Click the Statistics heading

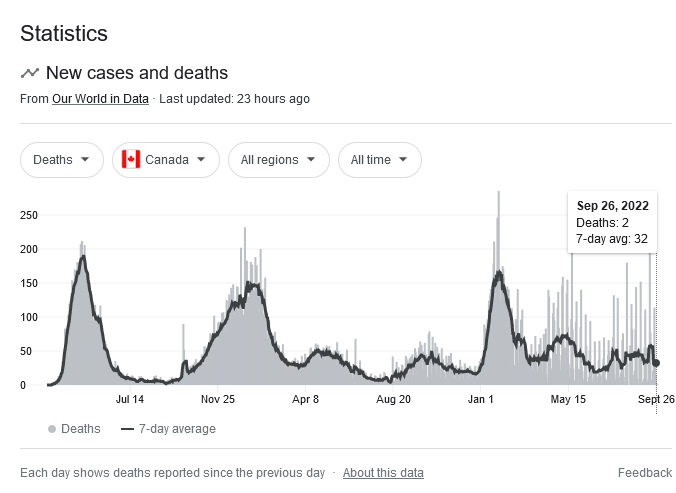(x=64, y=33)
